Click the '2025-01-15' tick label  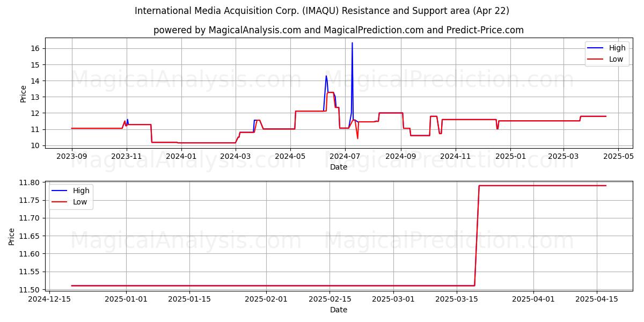pos(188,299)
